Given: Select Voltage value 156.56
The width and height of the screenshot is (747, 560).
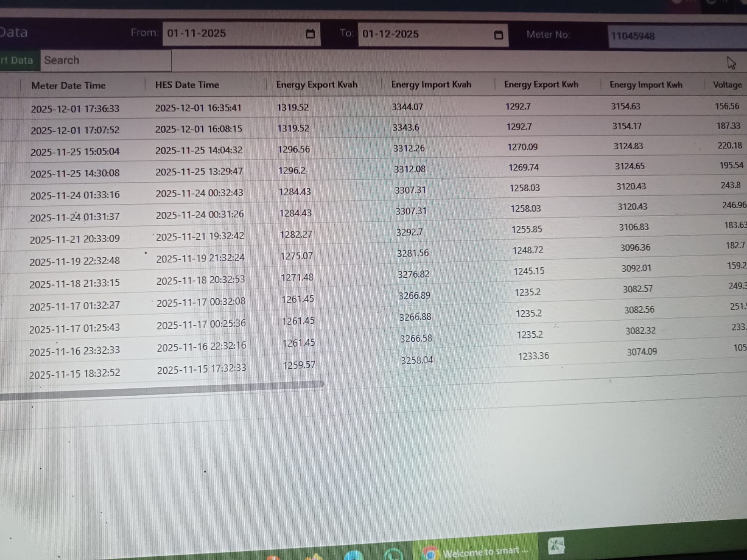Looking at the screenshot, I should click(727, 106).
